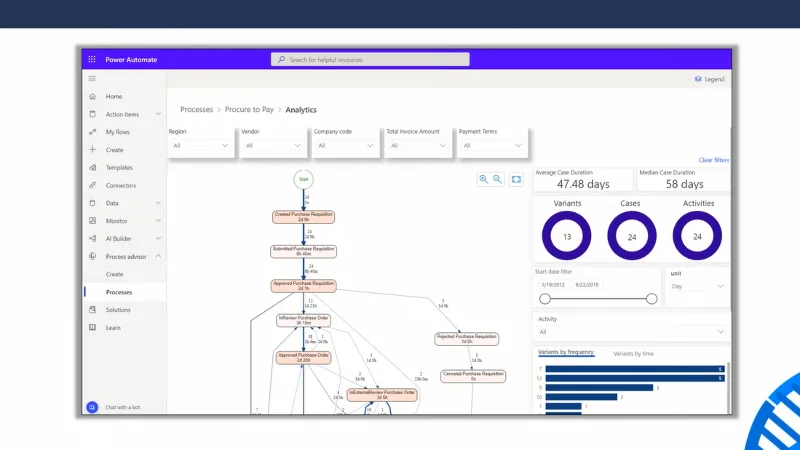The width and height of the screenshot is (800, 450).
Task: Open the Chat with a bot icon
Action: click(92, 407)
